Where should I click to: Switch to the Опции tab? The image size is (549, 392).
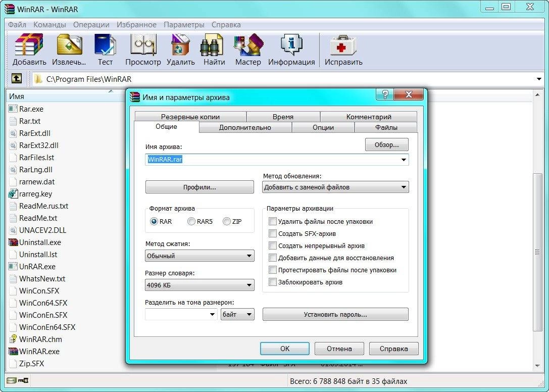[323, 127]
